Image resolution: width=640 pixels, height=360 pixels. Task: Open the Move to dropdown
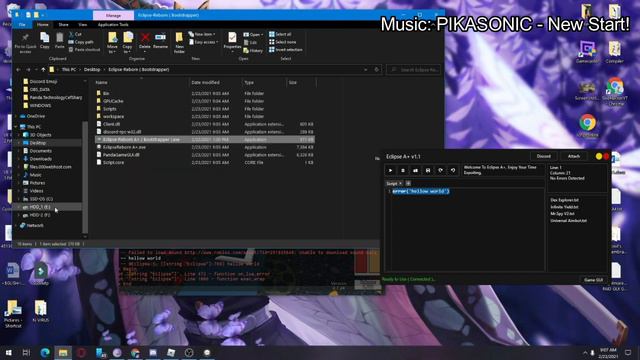(112, 43)
